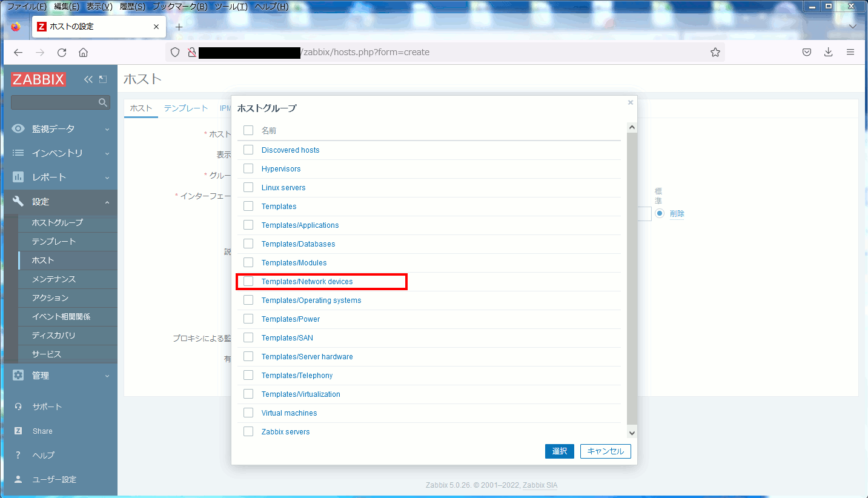
Task: Open Firefox hamburger application menu
Action: click(x=850, y=52)
